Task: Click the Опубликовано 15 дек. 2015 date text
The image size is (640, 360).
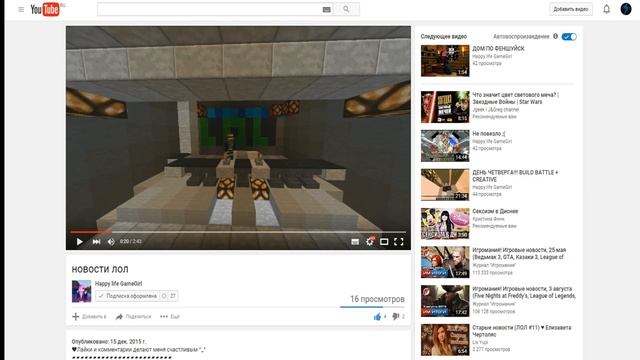Action: (x=109, y=341)
